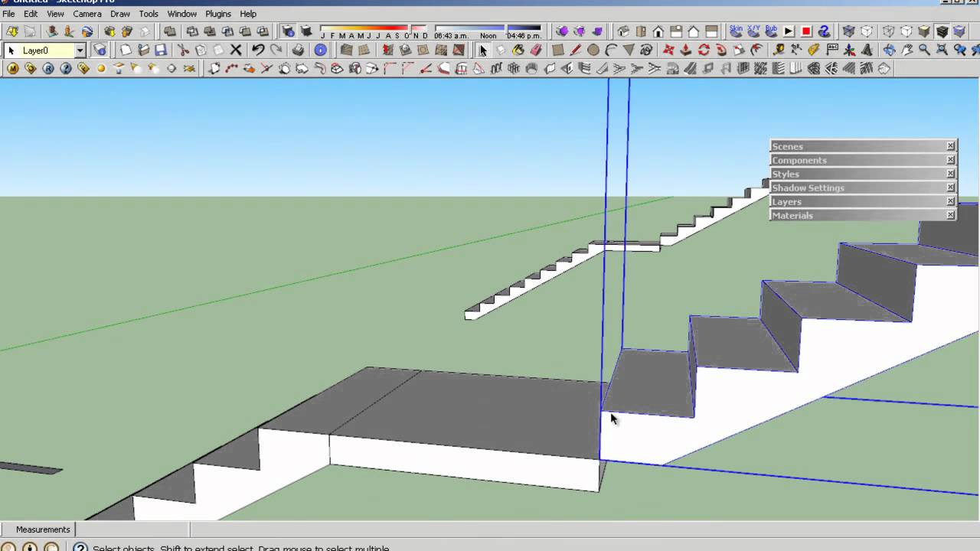Stop the simulation with the red Stop button
This screenshot has width=980, height=551.
coord(806,31)
